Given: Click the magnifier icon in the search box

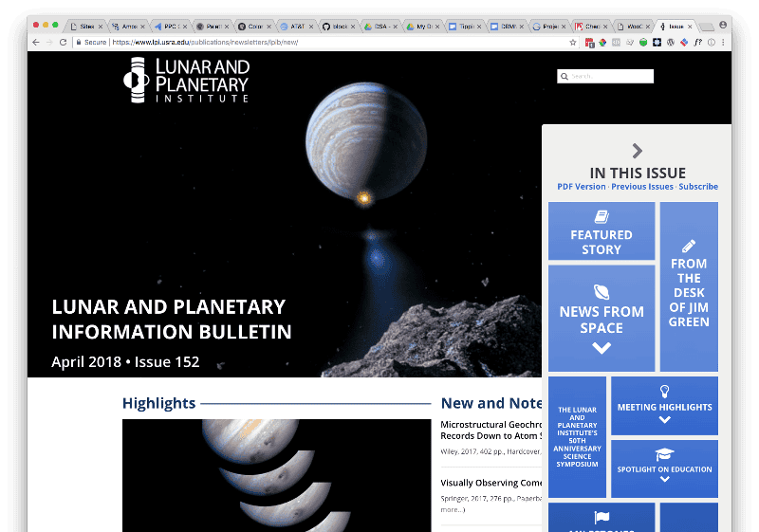Looking at the screenshot, I should pyautogui.click(x=565, y=77).
